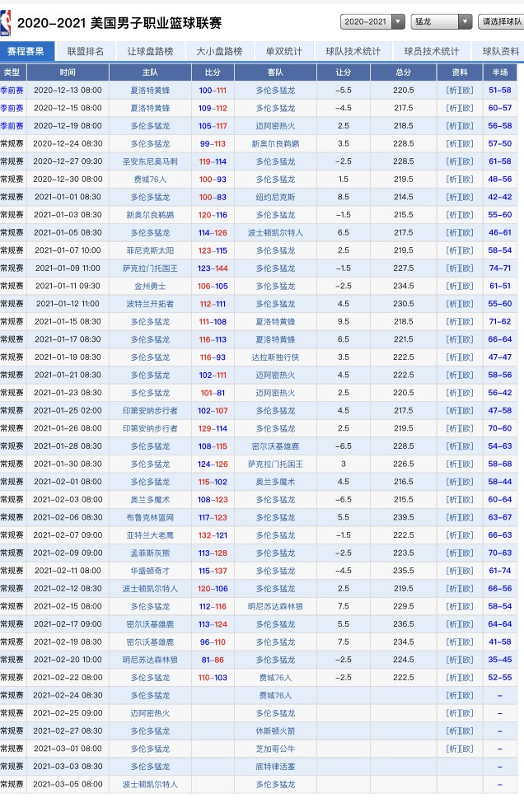Click the 81-86 score on 2021-02-20
This screenshot has height=812, width=524.
click(x=213, y=660)
